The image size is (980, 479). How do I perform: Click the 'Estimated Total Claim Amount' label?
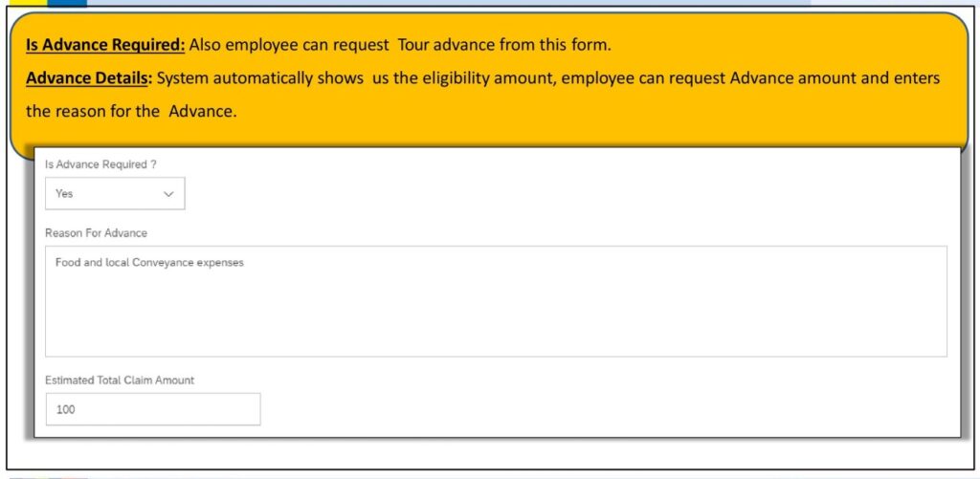120,380
